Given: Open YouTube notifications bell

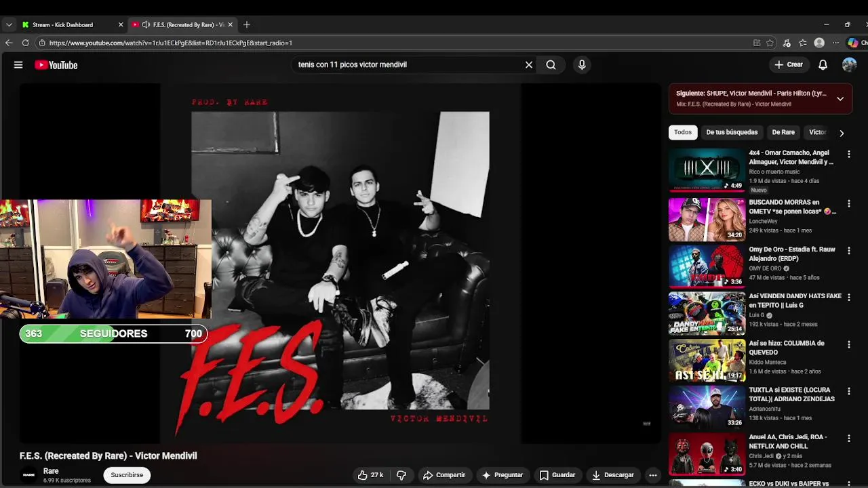Looking at the screenshot, I should [823, 65].
